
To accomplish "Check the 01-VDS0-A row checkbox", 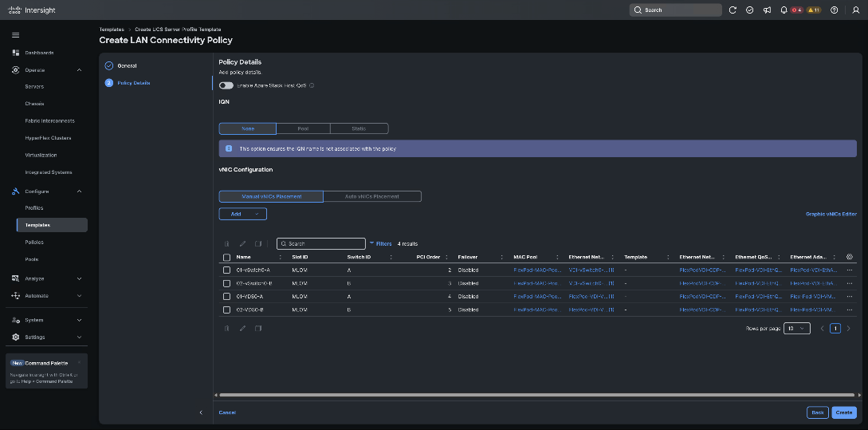I will click(226, 297).
